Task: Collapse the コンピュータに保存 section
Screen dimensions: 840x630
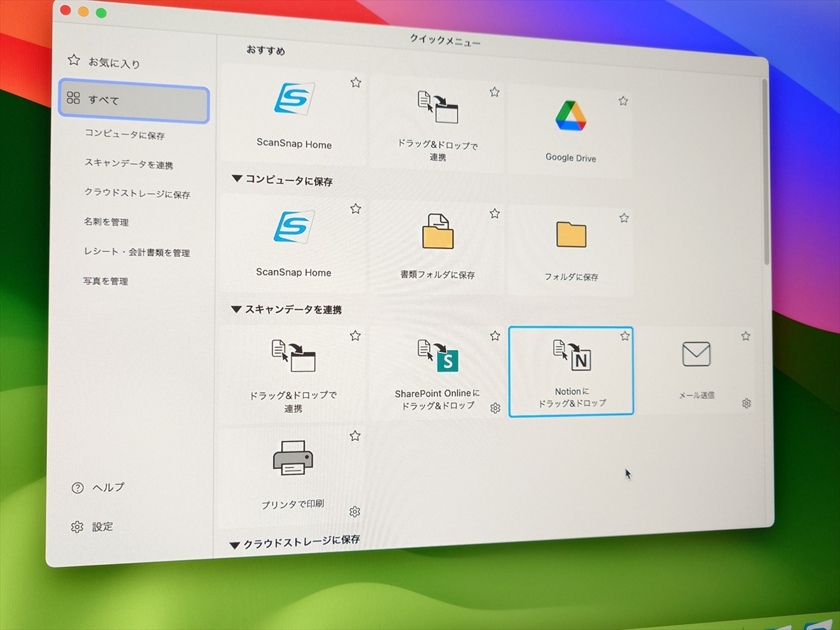Action: pos(236,179)
